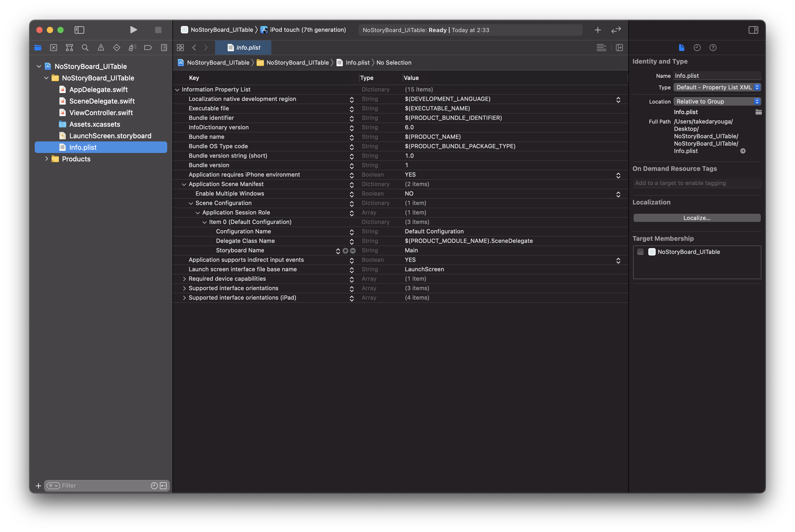The height and width of the screenshot is (532, 795).
Task: Open the Type Default Property List dropdown
Action: 717,87
